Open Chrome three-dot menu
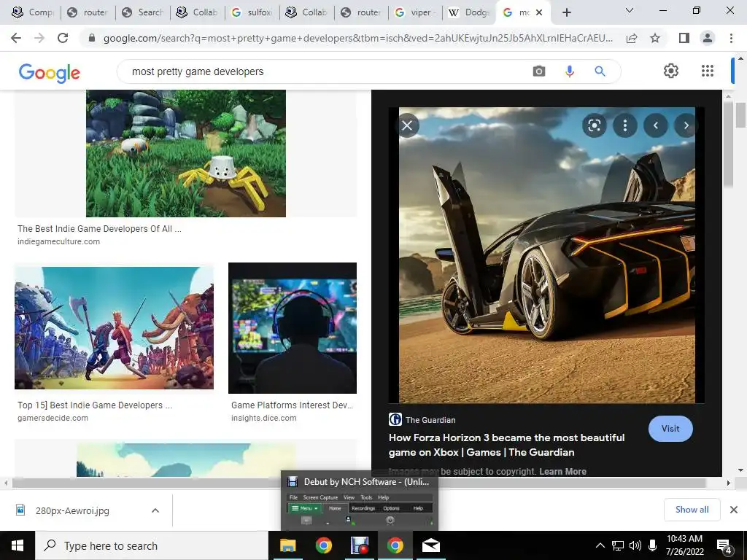This screenshot has height=560, width=747. (731, 38)
